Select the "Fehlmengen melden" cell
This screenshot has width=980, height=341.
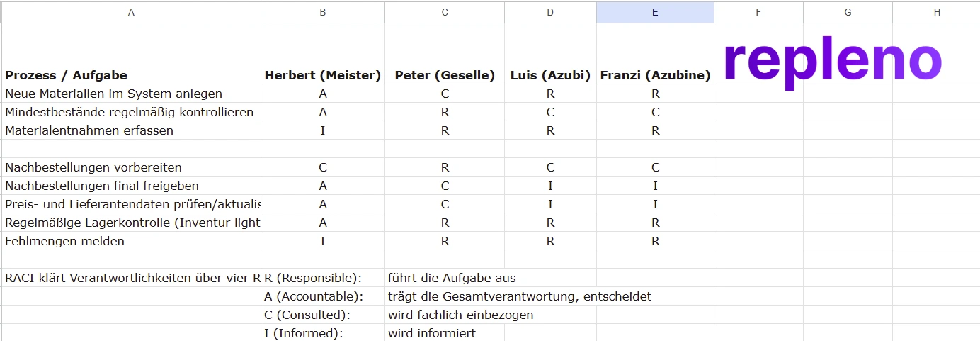pos(65,241)
